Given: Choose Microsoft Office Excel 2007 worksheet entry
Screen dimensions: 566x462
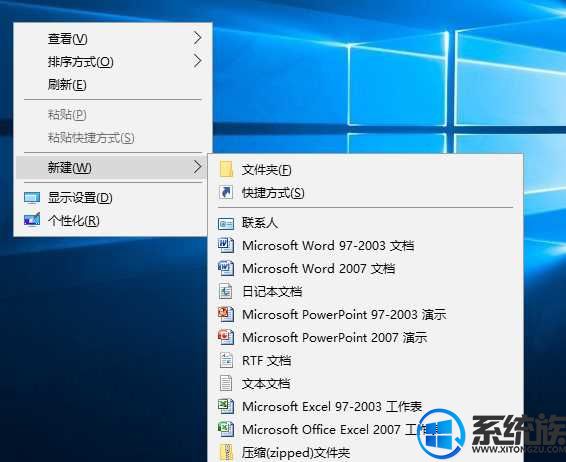Looking at the screenshot, I should click(x=365, y=429).
